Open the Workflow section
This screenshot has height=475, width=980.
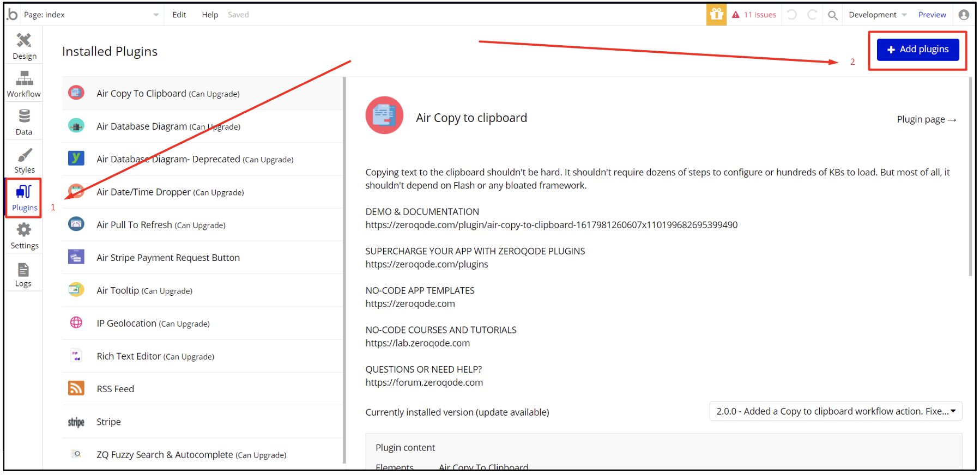(24, 84)
